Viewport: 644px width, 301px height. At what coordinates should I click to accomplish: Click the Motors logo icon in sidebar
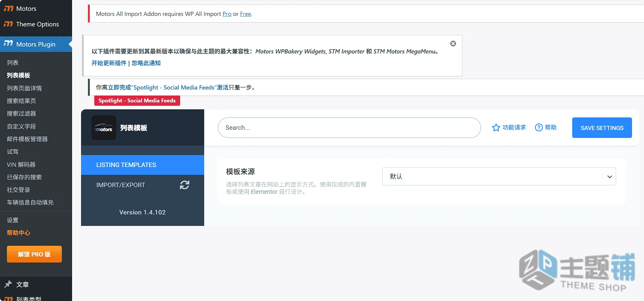point(8,8)
